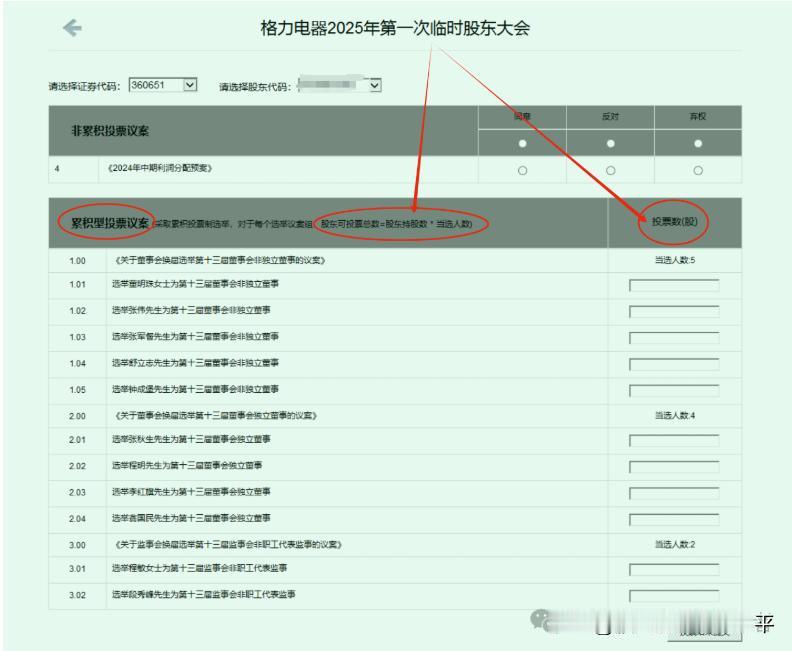
Task: Click row text 选举钟成堡先生为第十三届董事会非独立董事
Action: point(195,389)
